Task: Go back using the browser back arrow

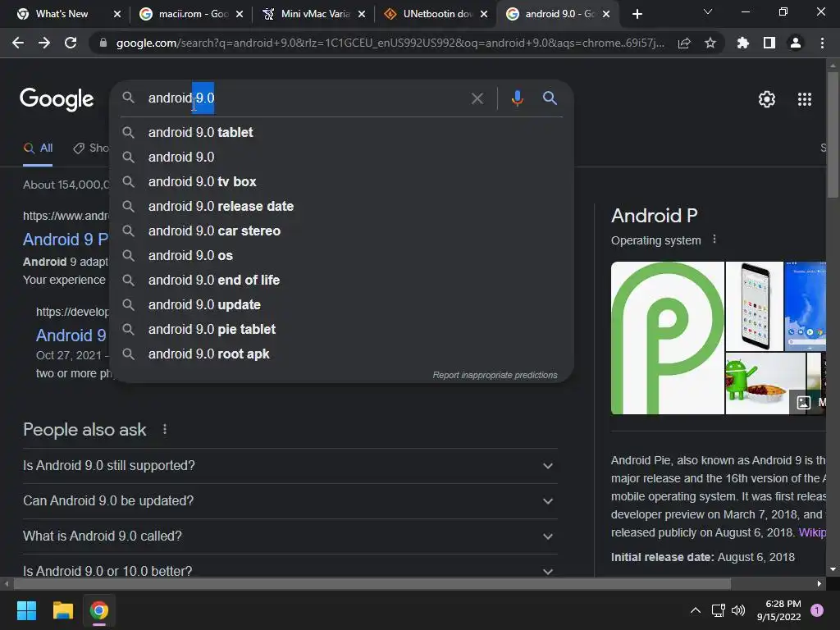Action: (x=18, y=43)
